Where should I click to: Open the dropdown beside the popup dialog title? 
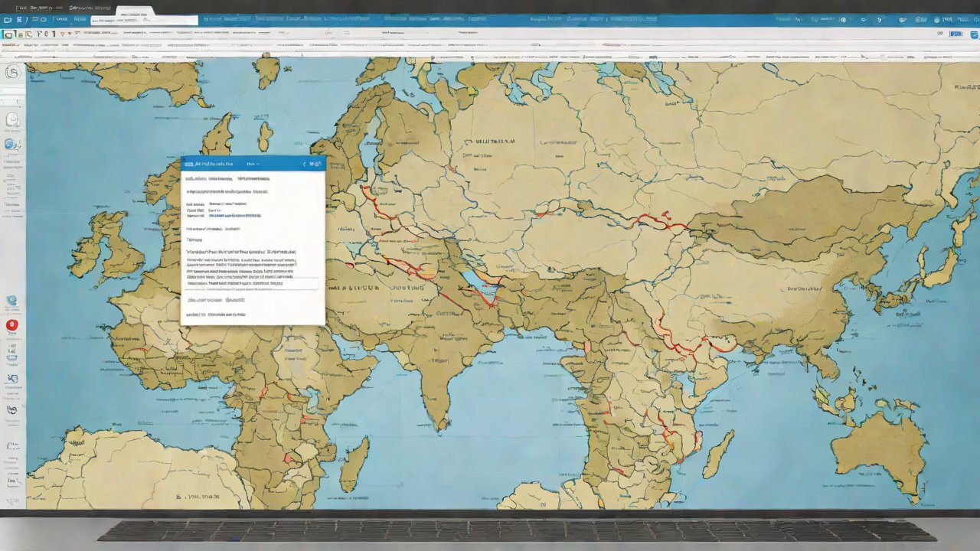(253, 164)
